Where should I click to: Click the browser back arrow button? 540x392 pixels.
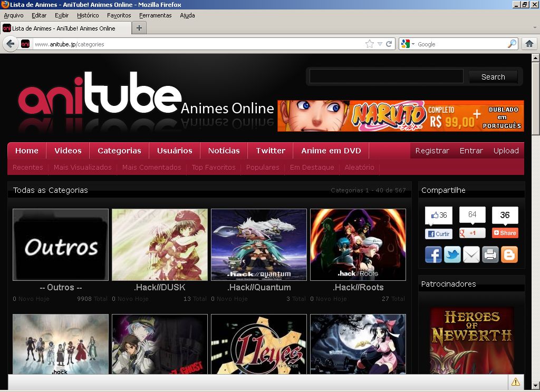[11, 44]
